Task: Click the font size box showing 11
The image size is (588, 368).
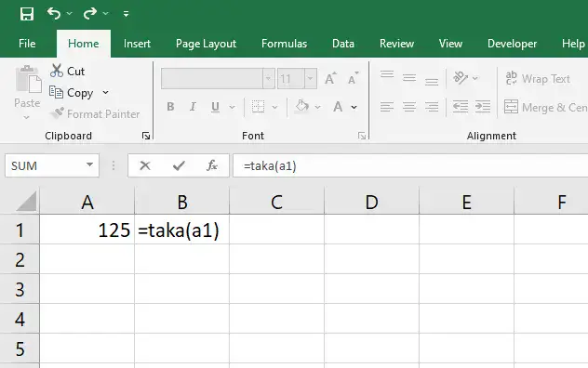Action: click(x=290, y=79)
